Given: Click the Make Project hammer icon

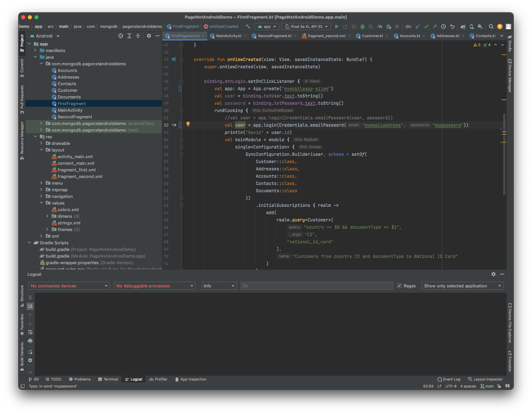Looking at the screenshot, I should click(x=248, y=27).
